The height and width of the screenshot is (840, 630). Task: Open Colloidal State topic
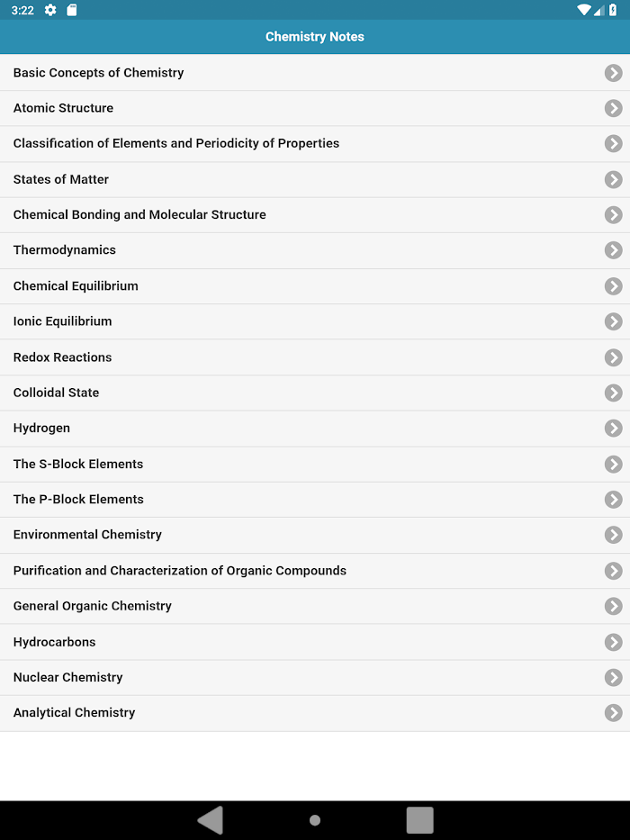[315, 393]
